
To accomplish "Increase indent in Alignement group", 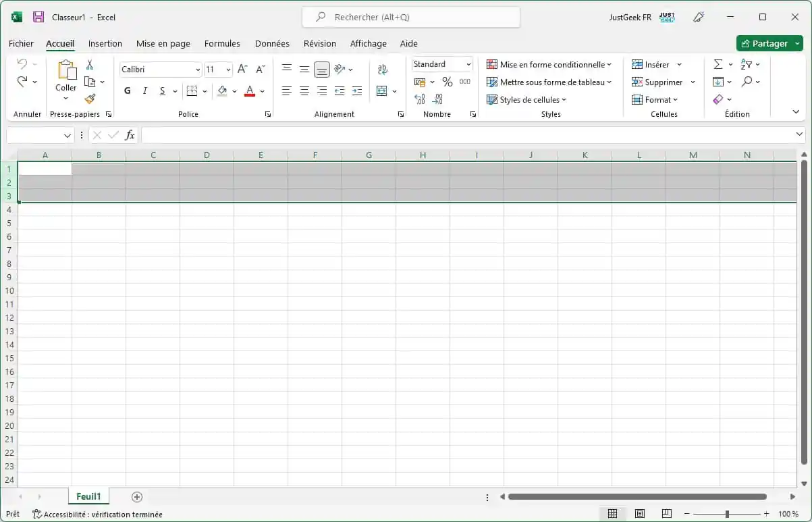I will pyautogui.click(x=357, y=91).
